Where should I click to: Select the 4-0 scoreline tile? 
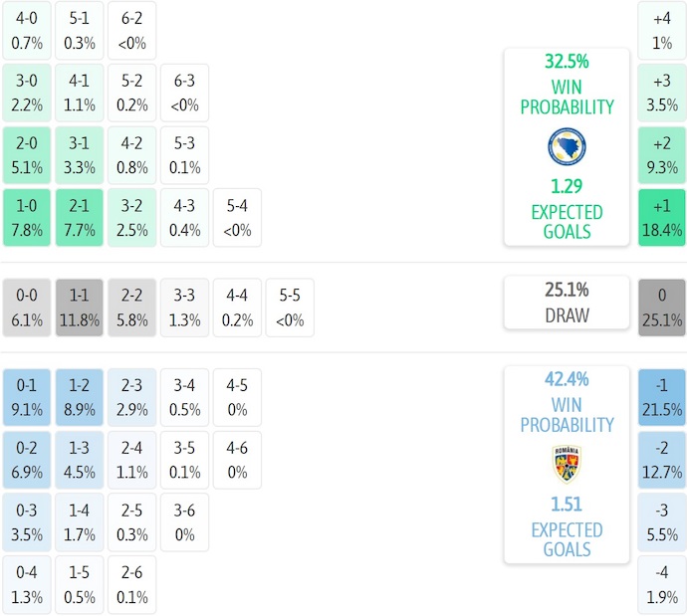(x=28, y=30)
